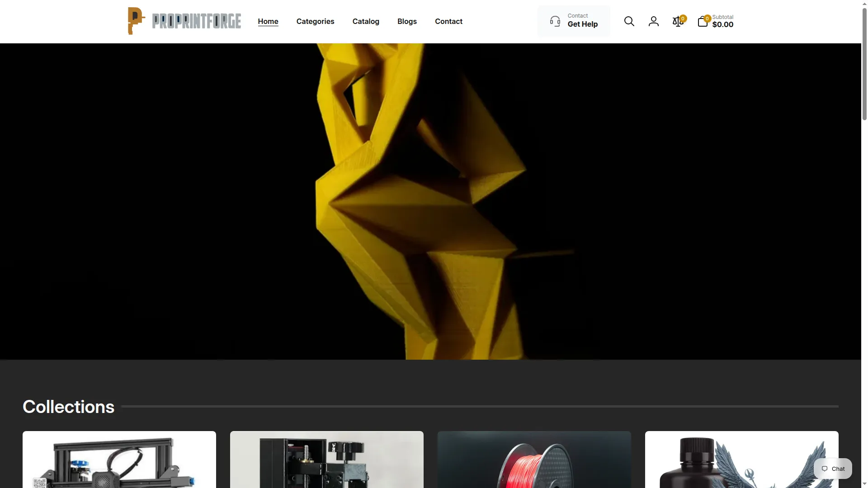Click the Collections heading

tap(68, 407)
